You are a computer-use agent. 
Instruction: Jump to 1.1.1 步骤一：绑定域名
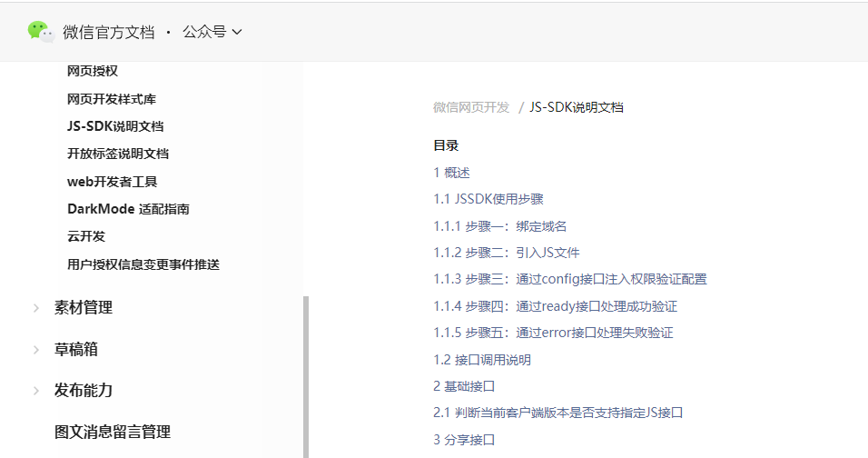(x=500, y=226)
